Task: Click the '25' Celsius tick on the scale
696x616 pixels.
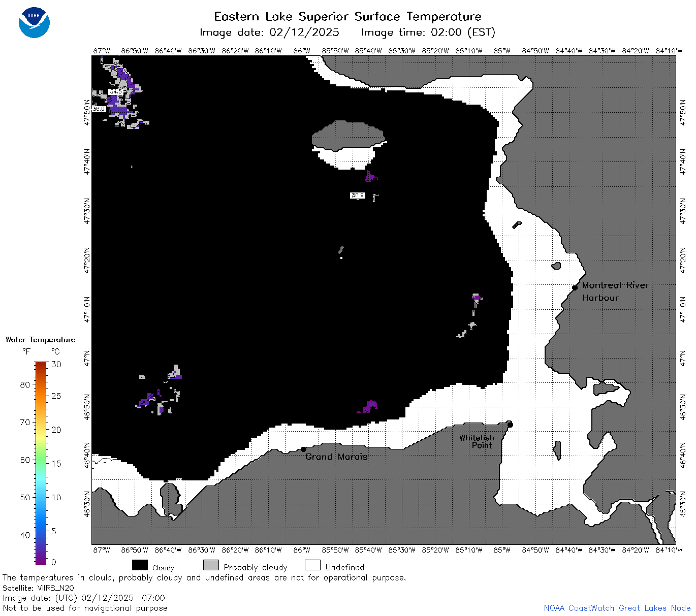Action: click(56, 396)
